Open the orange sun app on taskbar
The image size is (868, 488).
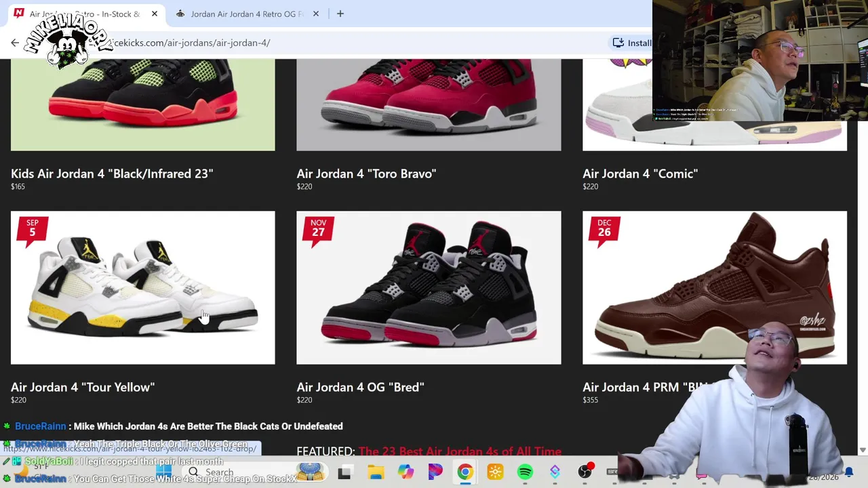point(495,472)
